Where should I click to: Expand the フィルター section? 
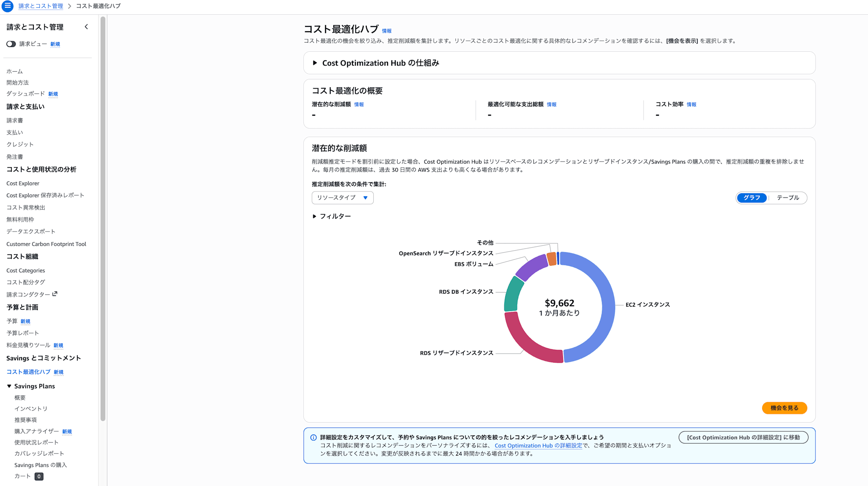[x=332, y=216]
